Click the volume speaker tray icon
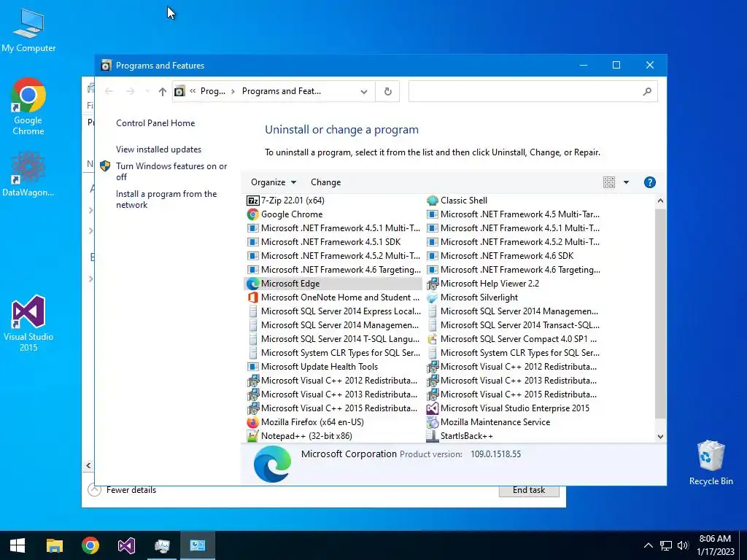This screenshot has height=560, width=747. pos(683,545)
